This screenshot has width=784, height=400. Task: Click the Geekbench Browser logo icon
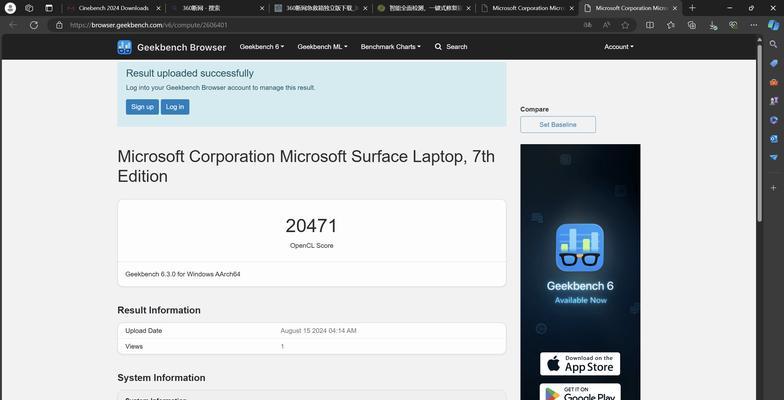tap(124, 47)
